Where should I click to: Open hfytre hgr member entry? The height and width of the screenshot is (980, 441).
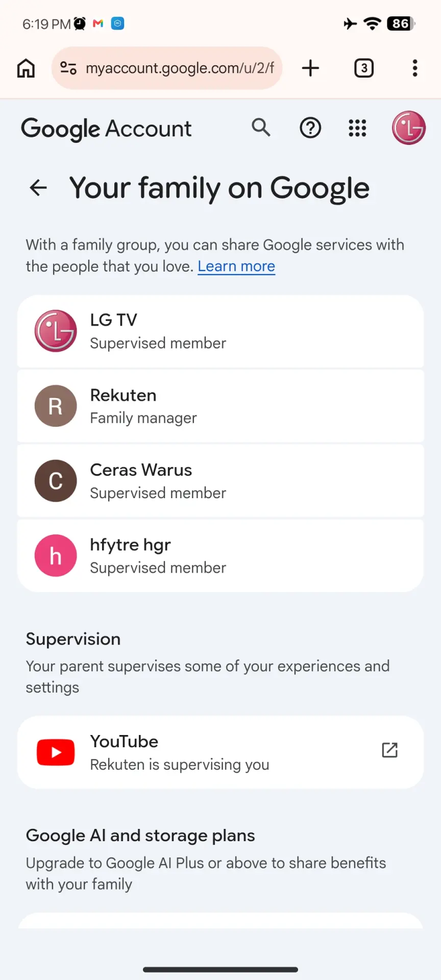(220, 556)
